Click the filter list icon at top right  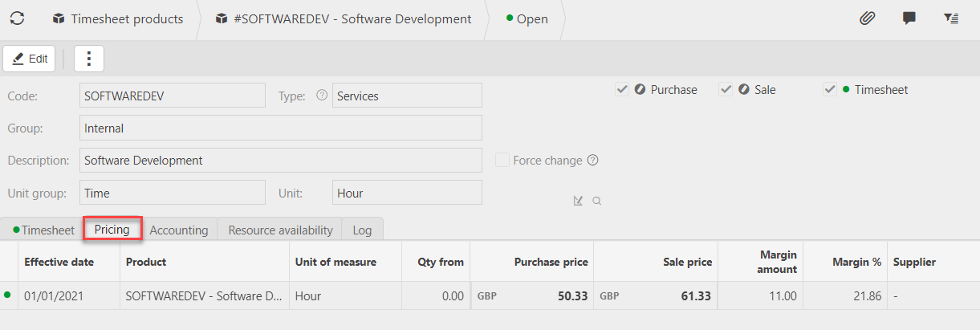coord(951,18)
